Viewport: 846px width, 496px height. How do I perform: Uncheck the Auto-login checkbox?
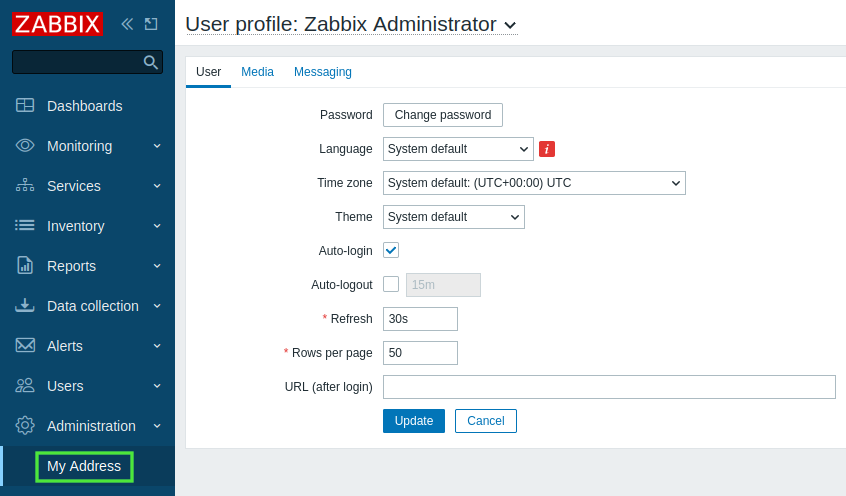[x=391, y=250]
